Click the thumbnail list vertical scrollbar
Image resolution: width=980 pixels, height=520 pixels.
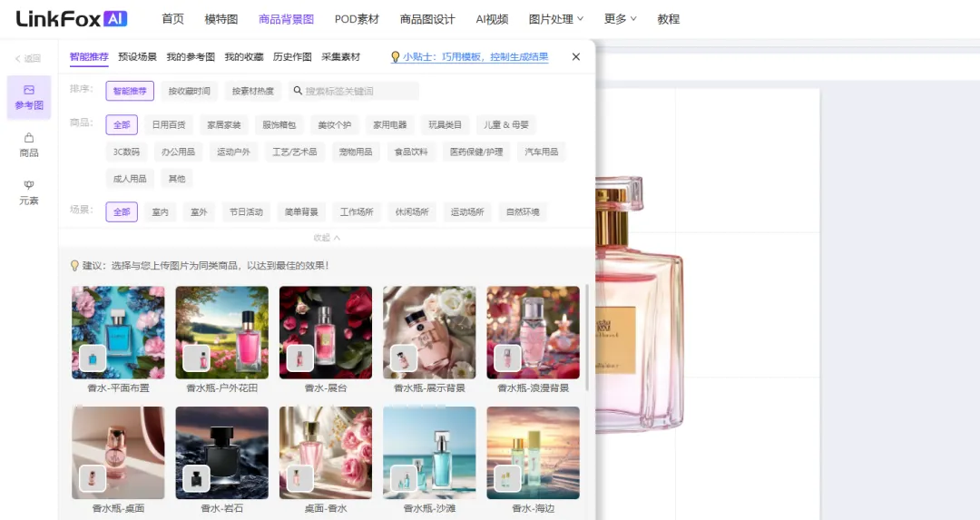(587, 338)
